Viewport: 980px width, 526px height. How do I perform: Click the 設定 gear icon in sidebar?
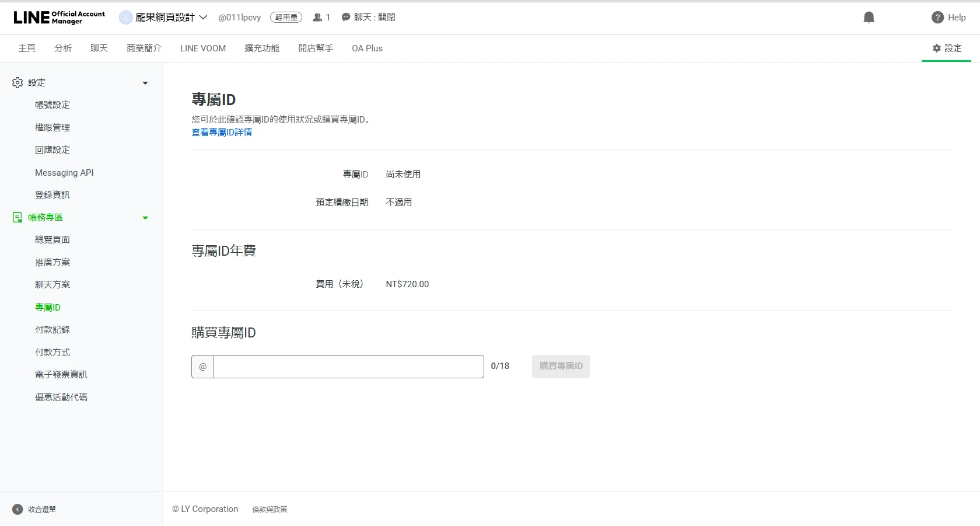[x=17, y=83]
